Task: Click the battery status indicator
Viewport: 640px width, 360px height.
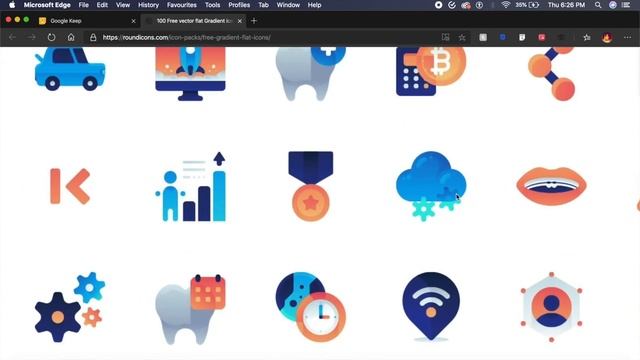Action: pyautogui.click(x=527, y=5)
